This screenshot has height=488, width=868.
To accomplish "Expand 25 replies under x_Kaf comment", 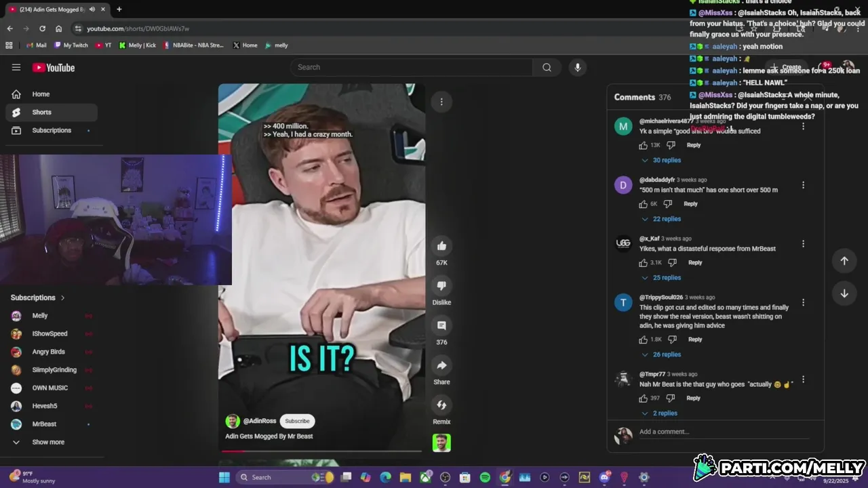I will tap(661, 278).
